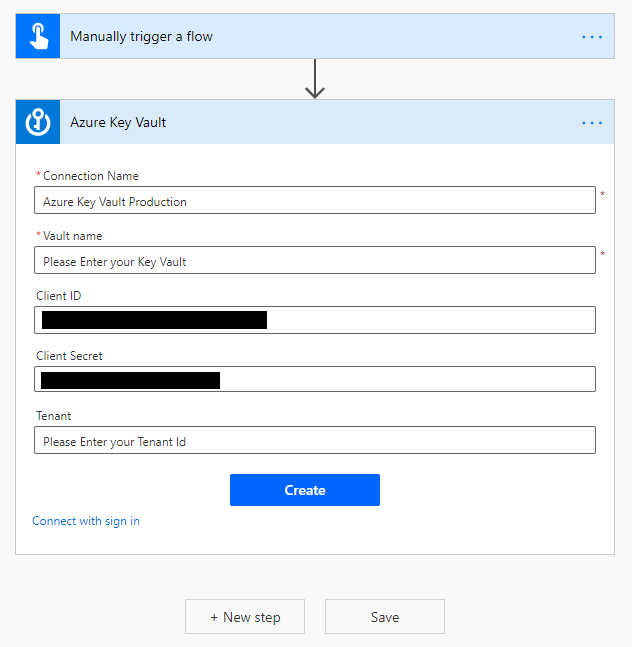Click the Tenant label
The image size is (632, 647).
(53, 416)
